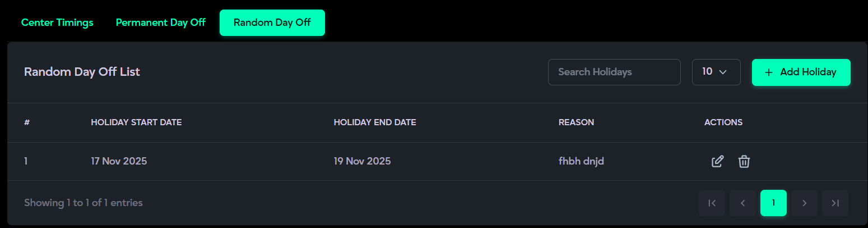Select the Random Day Off tab
The image size is (868, 228).
(272, 23)
